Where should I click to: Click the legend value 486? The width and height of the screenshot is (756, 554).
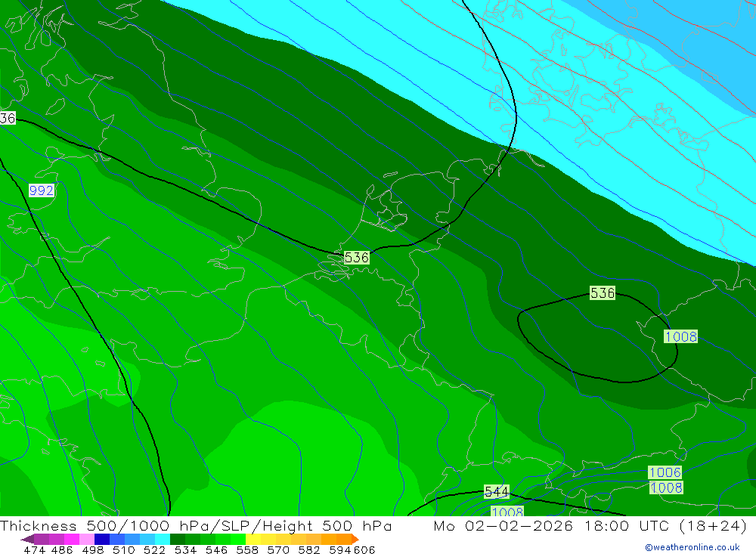click(62, 550)
